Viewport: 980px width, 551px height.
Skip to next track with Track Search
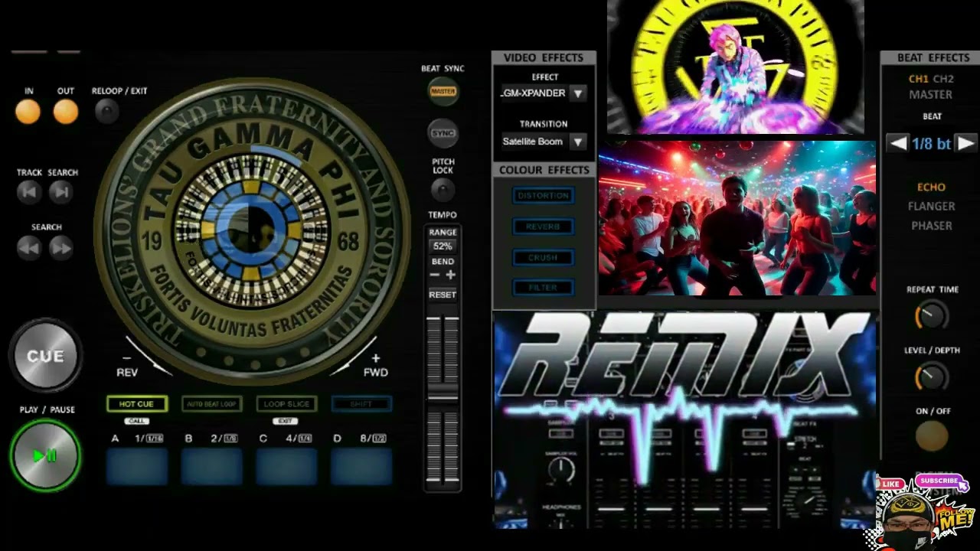coord(61,192)
